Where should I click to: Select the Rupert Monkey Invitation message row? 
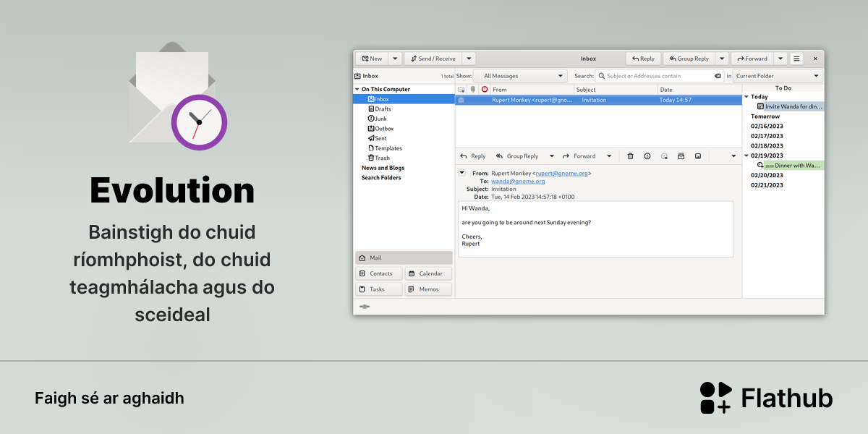(598, 100)
